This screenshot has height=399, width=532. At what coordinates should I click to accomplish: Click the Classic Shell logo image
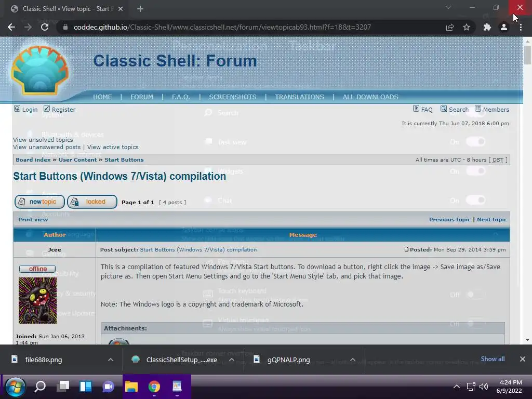[39, 70]
